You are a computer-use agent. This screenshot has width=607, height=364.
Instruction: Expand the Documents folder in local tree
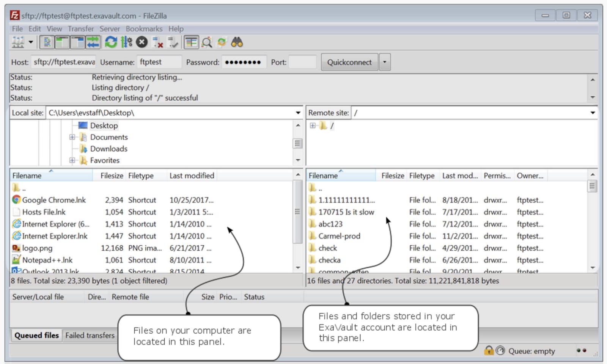point(72,137)
